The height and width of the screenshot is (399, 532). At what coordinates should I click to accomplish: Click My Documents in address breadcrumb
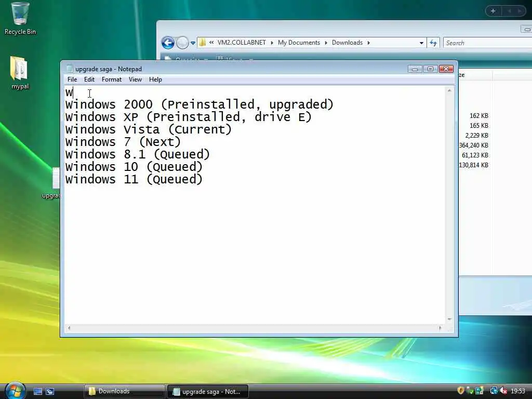click(299, 43)
